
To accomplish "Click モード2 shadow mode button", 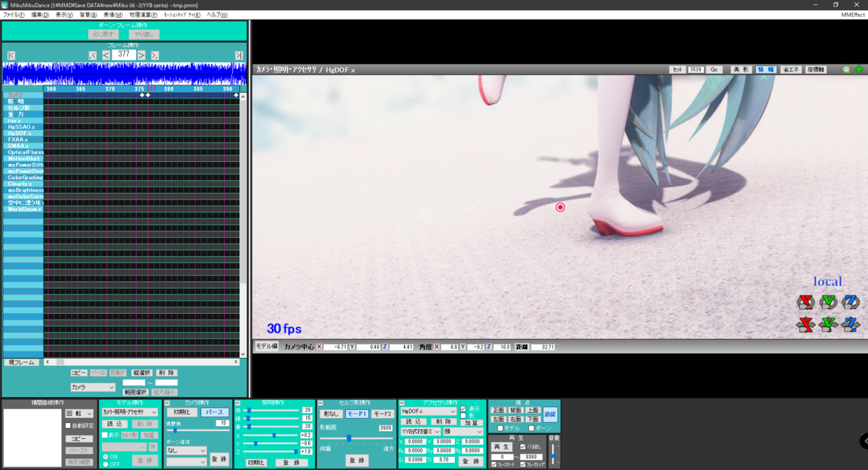I will [383, 414].
